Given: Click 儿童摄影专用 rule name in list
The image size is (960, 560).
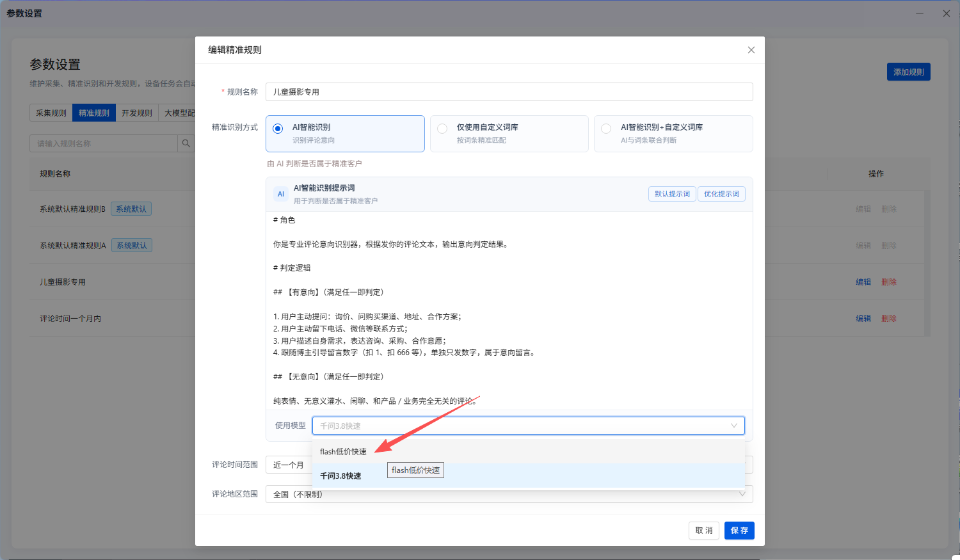Looking at the screenshot, I should (x=63, y=282).
